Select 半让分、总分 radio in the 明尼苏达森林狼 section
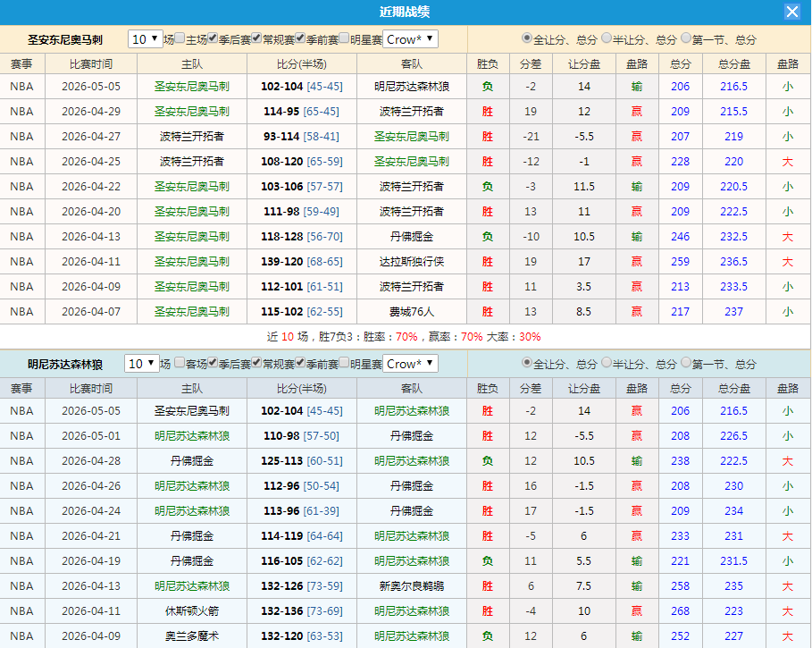This screenshot has width=812, height=648. 607,362
